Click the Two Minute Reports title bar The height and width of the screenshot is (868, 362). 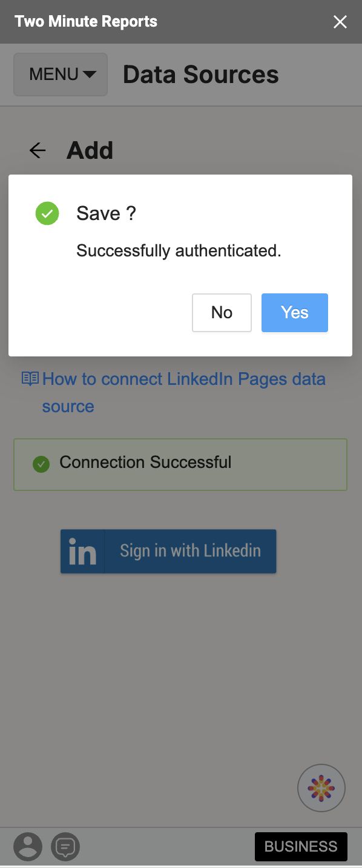[85, 21]
